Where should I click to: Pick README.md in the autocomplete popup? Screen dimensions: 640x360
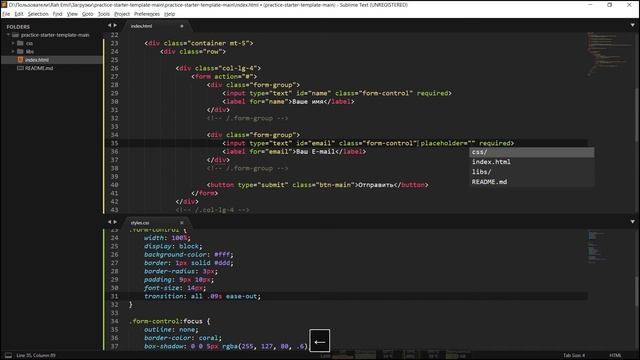point(531,182)
